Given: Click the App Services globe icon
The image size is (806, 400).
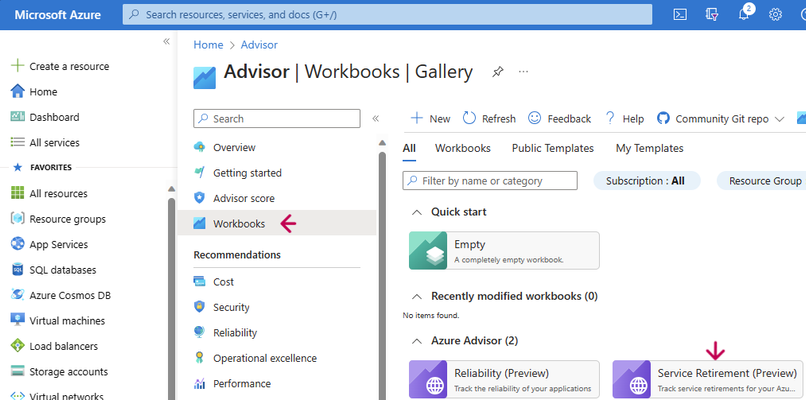Looking at the screenshot, I should [x=17, y=244].
